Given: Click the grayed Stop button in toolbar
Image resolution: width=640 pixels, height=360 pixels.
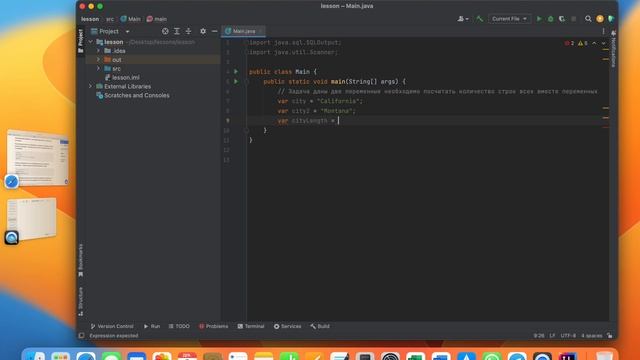Looking at the screenshot, I should (x=573, y=19).
